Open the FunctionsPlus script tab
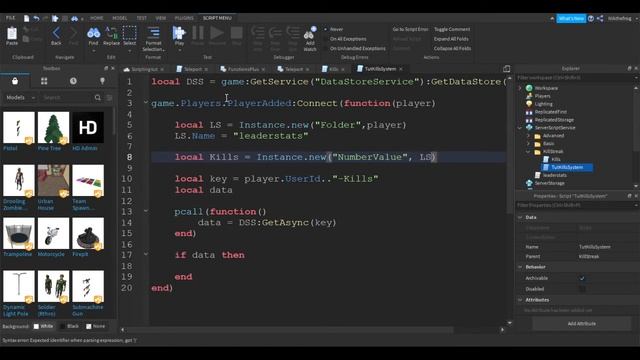 point(242,69)
